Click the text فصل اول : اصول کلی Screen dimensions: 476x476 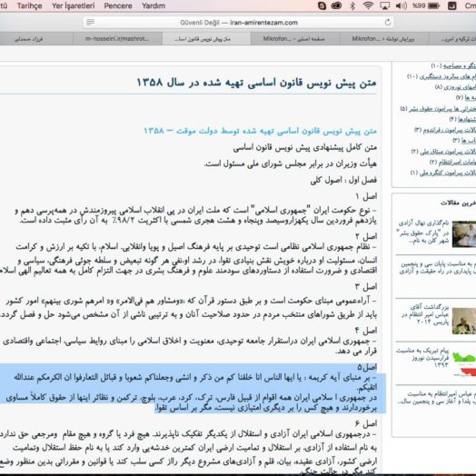coord(343,180)
